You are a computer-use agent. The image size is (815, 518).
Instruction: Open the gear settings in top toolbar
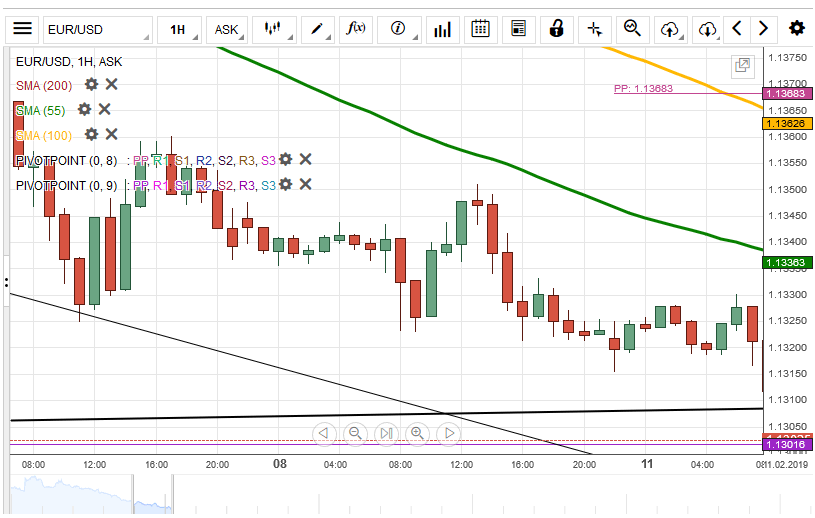[x=796, y=29]
